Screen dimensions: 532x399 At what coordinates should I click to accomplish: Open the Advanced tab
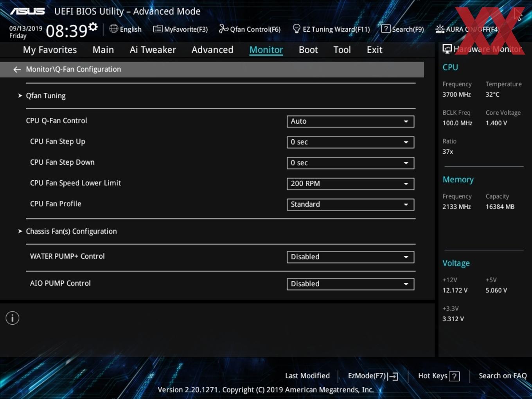(x=212, y=50)
